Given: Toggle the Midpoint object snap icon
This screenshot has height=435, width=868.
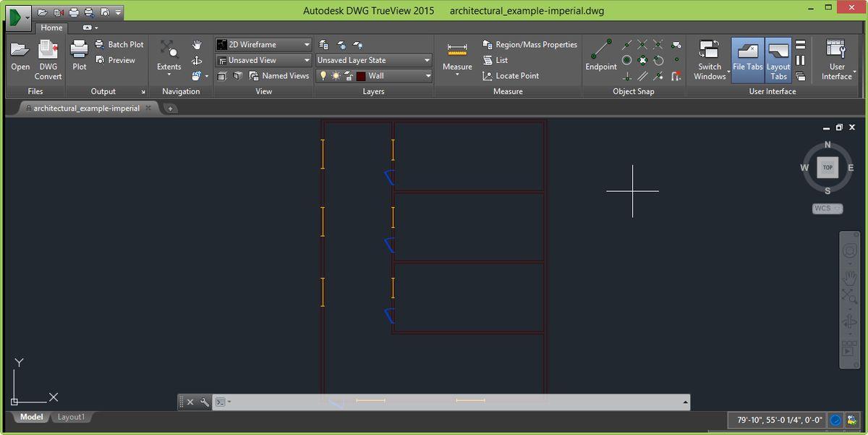Looking at the screenshot, I should coord(627,45).
